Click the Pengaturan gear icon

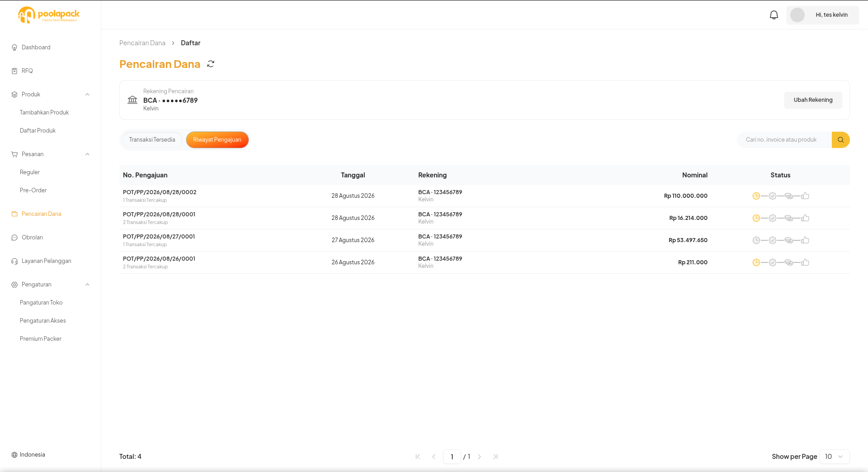(x=14, y=285)
